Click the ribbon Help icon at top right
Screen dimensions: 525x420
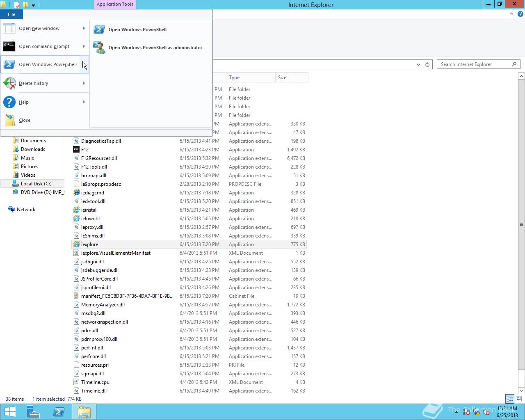[x=520, y=14]
